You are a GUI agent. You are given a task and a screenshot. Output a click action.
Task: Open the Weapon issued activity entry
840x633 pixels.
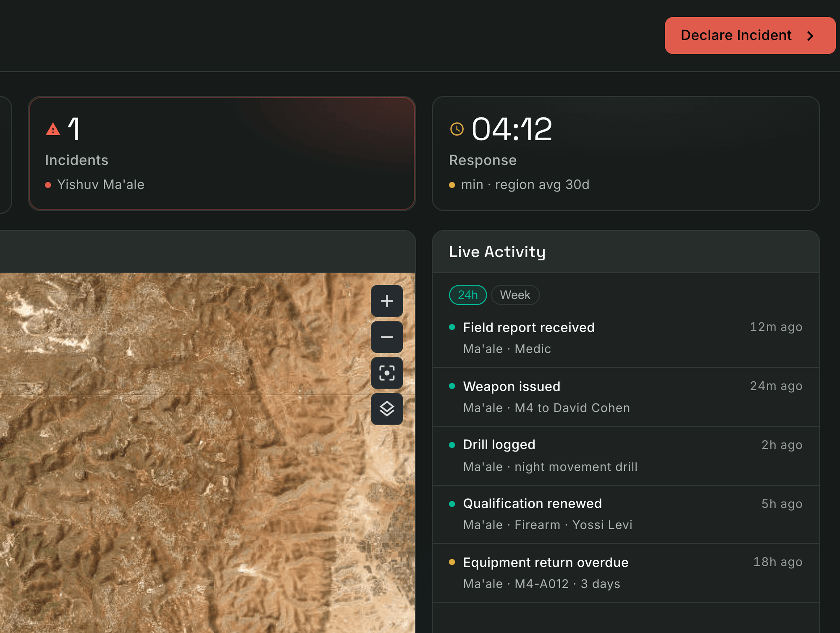626,397
